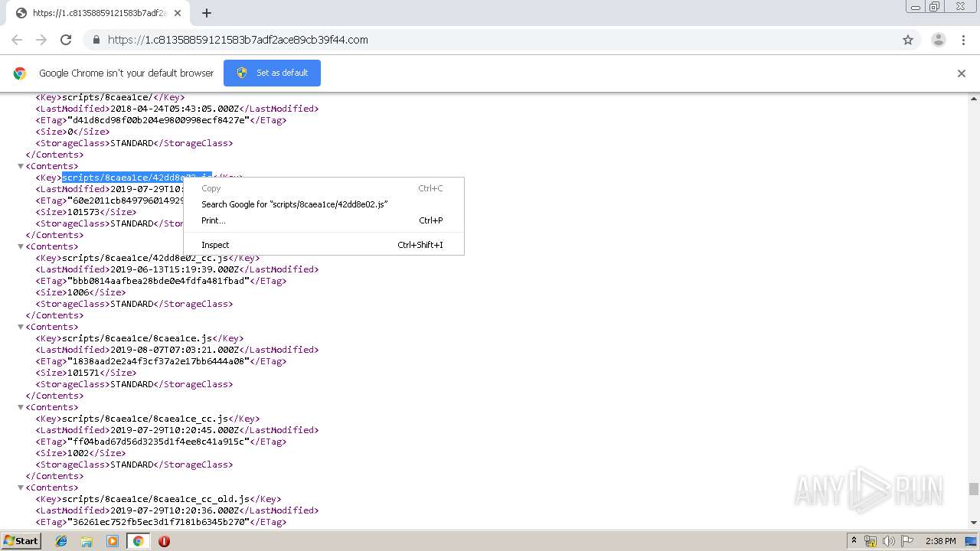Click the Size value 1006
980x551 pixels.
tap(78, 292)
